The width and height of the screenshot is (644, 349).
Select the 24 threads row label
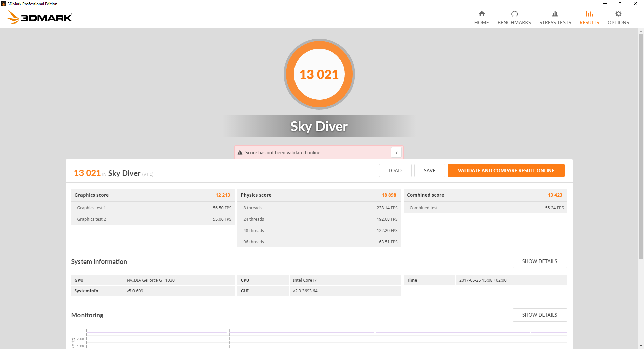(x=254, y=219)
